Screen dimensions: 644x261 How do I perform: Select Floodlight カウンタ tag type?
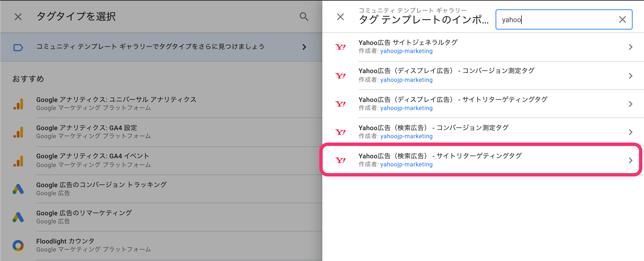point(161,245)
